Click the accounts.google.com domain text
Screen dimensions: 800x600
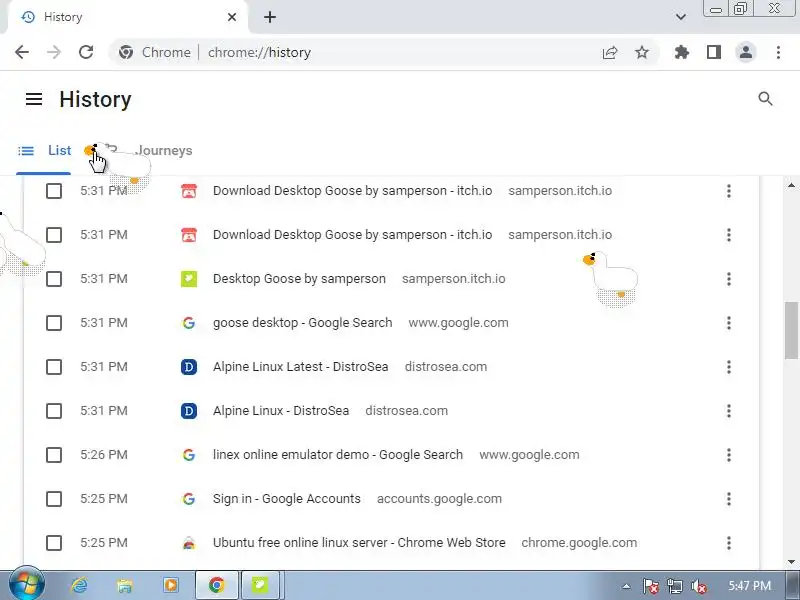439,499
